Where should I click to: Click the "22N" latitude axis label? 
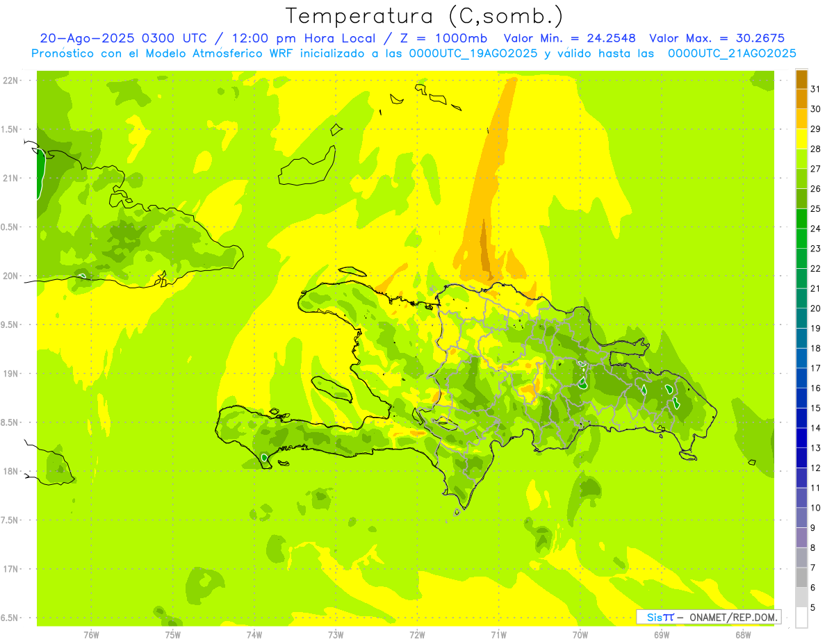coord(12,80)
